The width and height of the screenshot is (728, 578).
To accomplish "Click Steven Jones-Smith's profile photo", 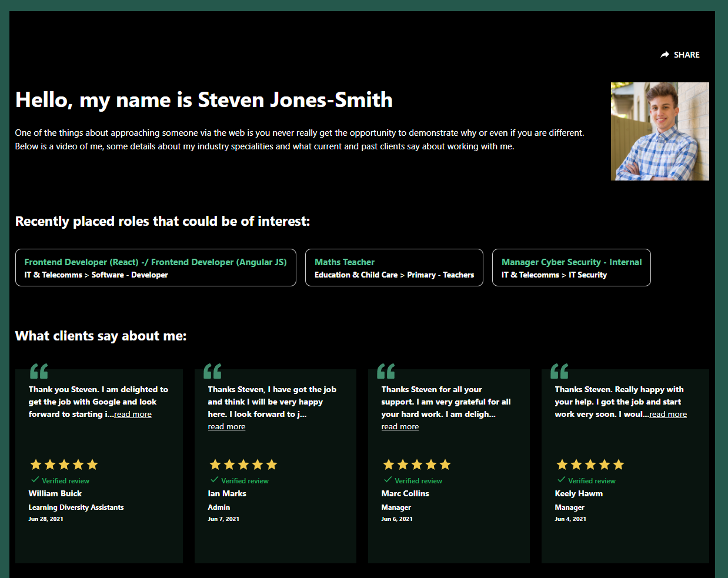I will click(660, 131).
